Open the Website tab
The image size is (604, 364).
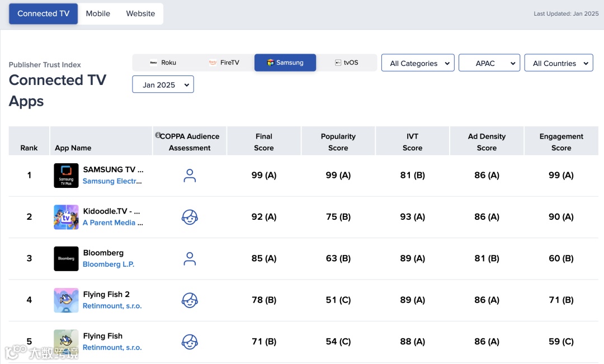tap(140, 13)
